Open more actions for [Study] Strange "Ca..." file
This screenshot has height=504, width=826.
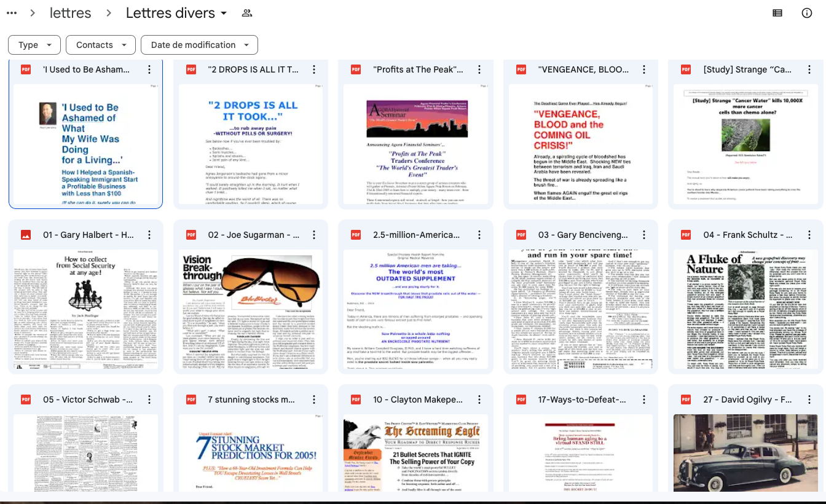(809, 70)
